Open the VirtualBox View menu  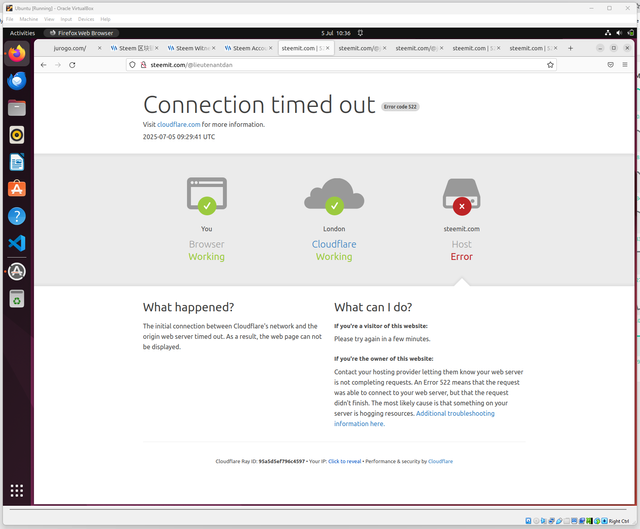[49, 19]
